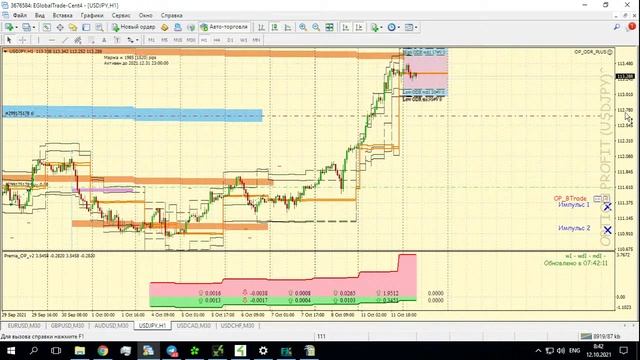Expand the arrows objects dropdown
Image resolution: width=640 pixels, height=360 pixels.
pyautogui.click(x=137, y=40)
